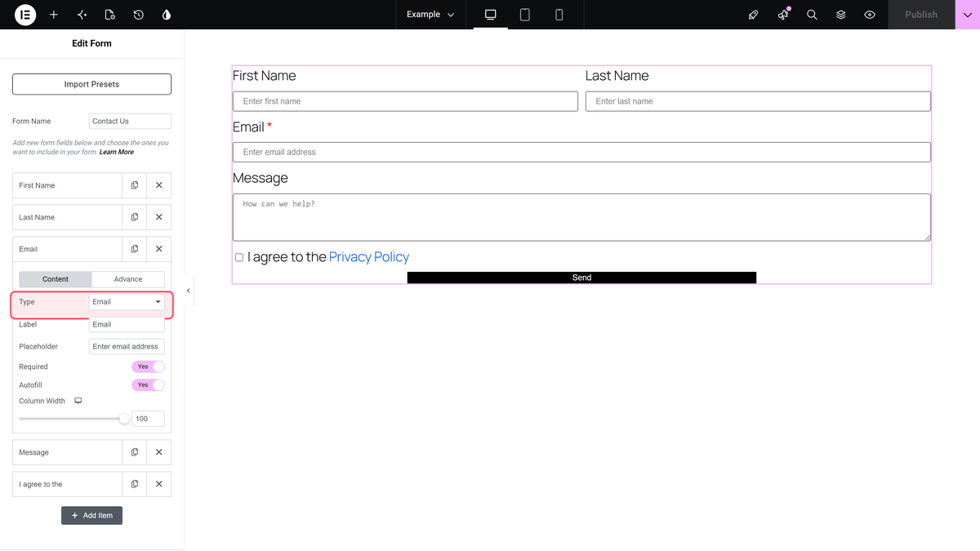
Task: Open the Learn More link
Action: point(117,152)
